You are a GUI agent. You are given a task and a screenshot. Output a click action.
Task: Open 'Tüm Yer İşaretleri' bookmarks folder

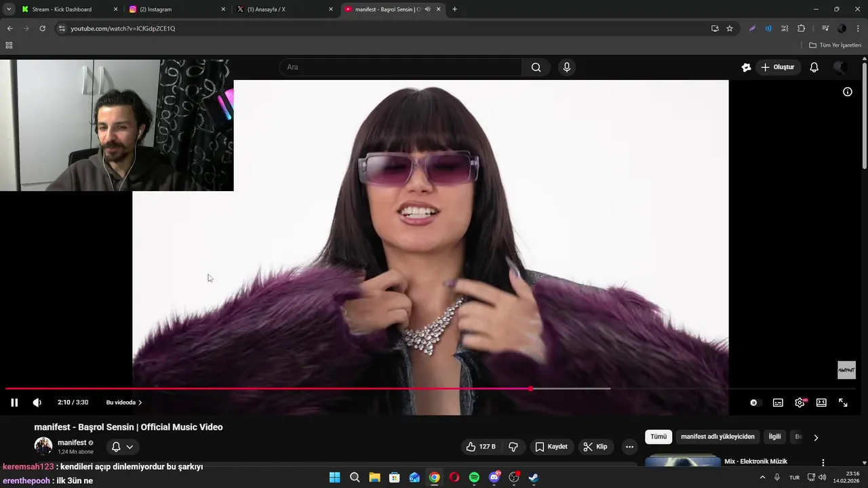(835, 45)
